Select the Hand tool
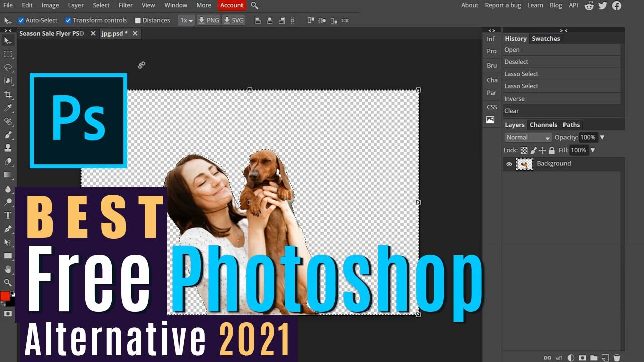The image size is (644, 362). pyautogui.click(x=8, y=269)
